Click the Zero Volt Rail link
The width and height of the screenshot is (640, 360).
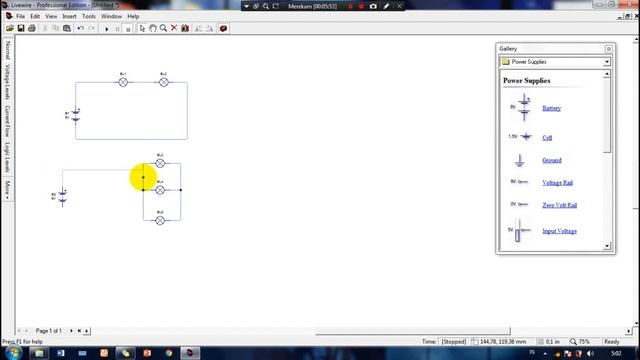[x=560, y=205]
